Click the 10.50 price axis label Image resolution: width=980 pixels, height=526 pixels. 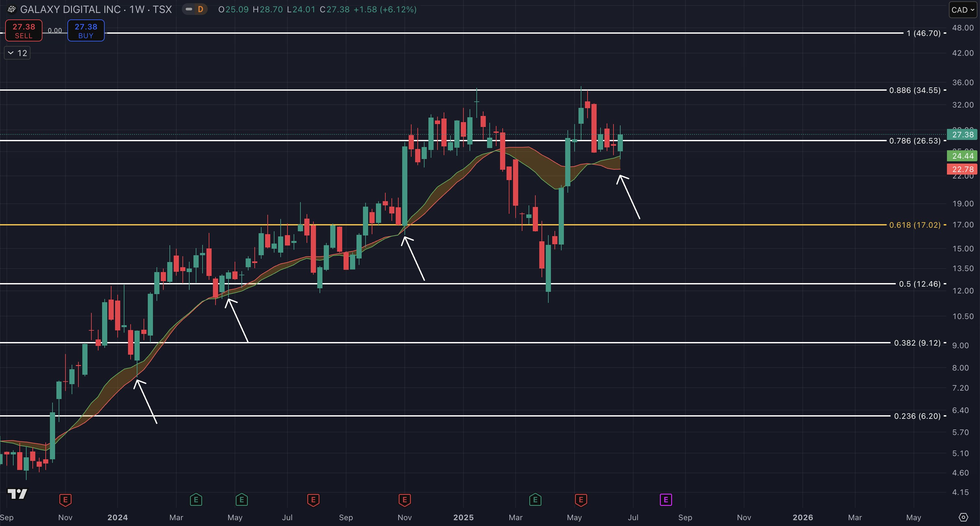pyautogui.click(x=963, y=316)
